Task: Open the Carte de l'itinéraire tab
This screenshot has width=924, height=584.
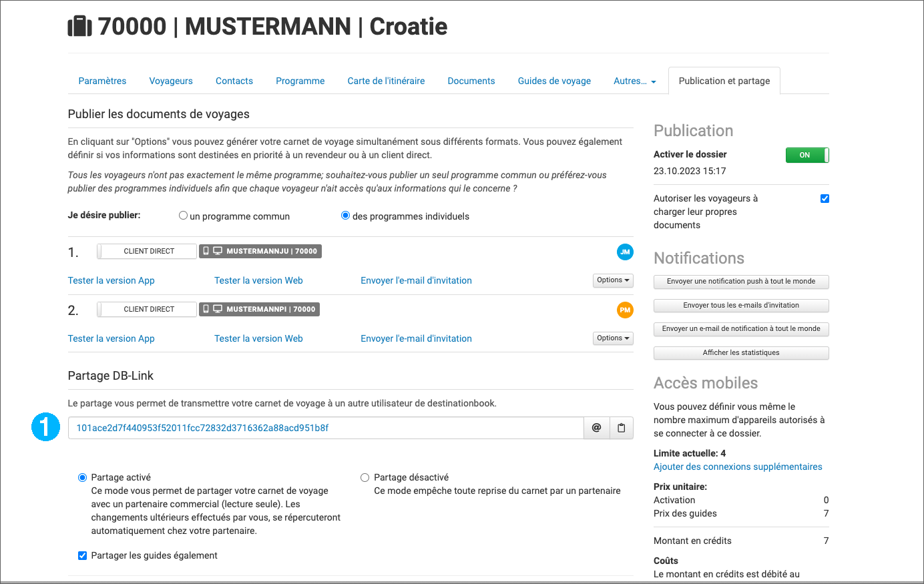Action: point(386,80)
